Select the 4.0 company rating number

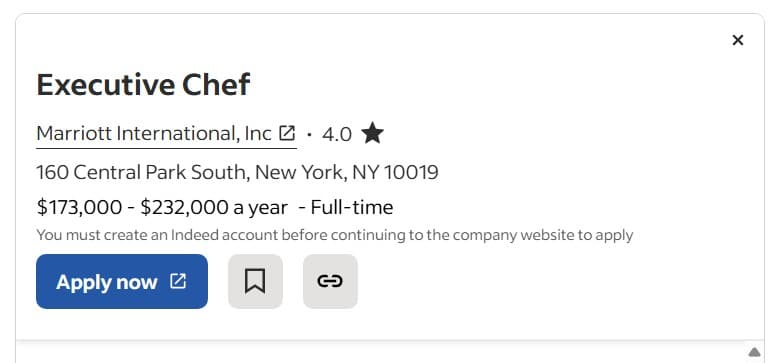pos(337,134)
